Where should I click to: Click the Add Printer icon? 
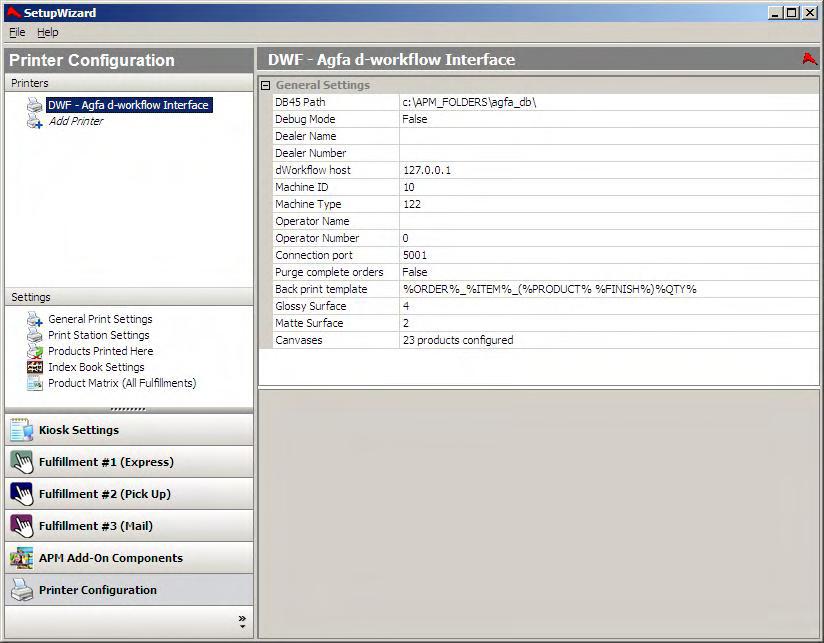[35, 121]
